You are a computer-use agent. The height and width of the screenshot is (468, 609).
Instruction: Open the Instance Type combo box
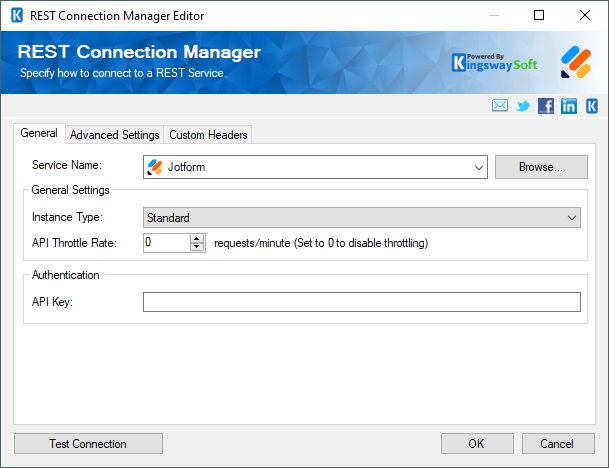click(x=362, y=217)
